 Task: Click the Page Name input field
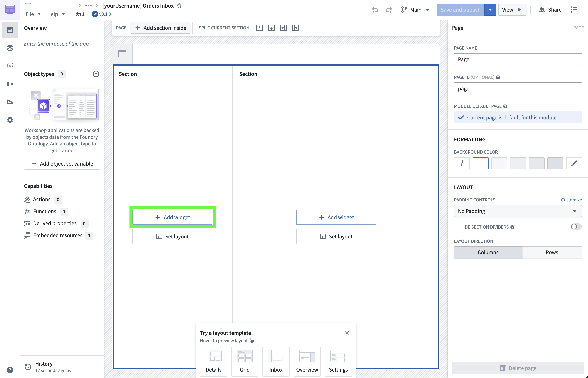click(517, 59)
